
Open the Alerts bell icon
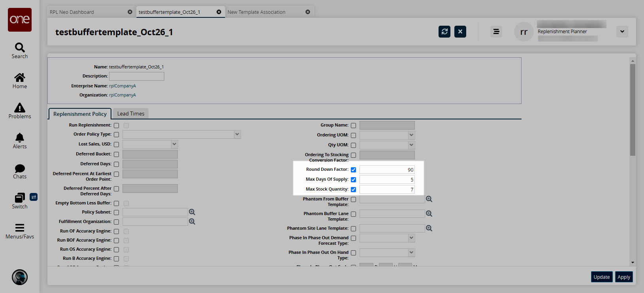point(19,138)
